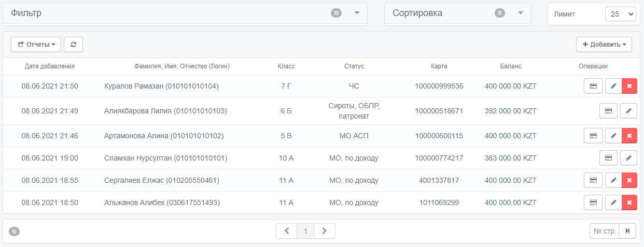
Task: Delete Сергалиев Елжас with red cross
Action: (x=629, y=180)
